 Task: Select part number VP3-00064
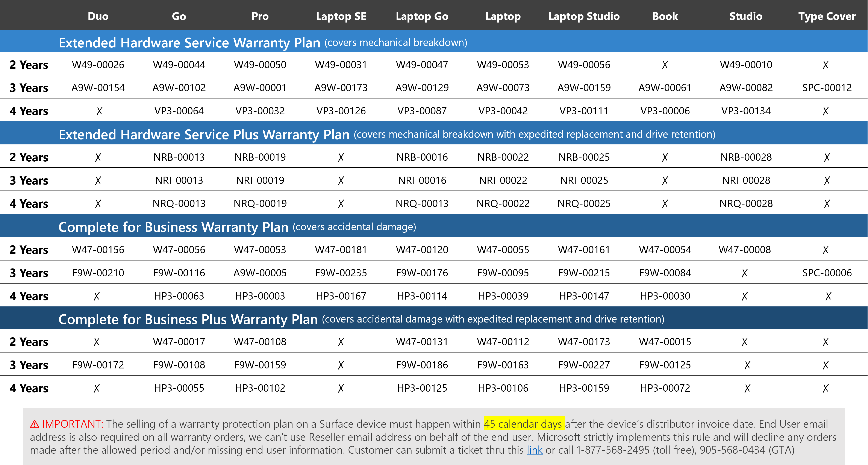click(x=179, y=111)
